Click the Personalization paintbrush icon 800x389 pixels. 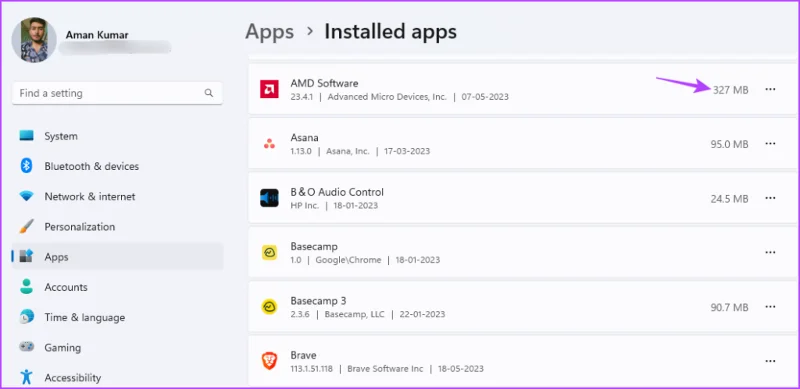[27, 226]
